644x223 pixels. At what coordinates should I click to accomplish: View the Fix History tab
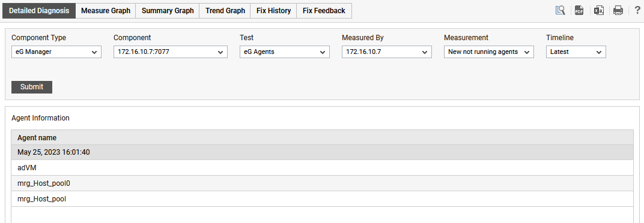point(273,11)
